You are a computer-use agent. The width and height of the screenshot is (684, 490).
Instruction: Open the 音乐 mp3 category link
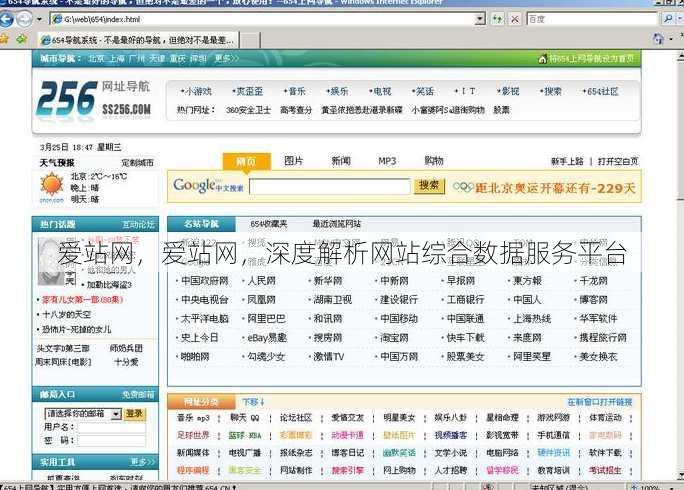pos(193,418)
